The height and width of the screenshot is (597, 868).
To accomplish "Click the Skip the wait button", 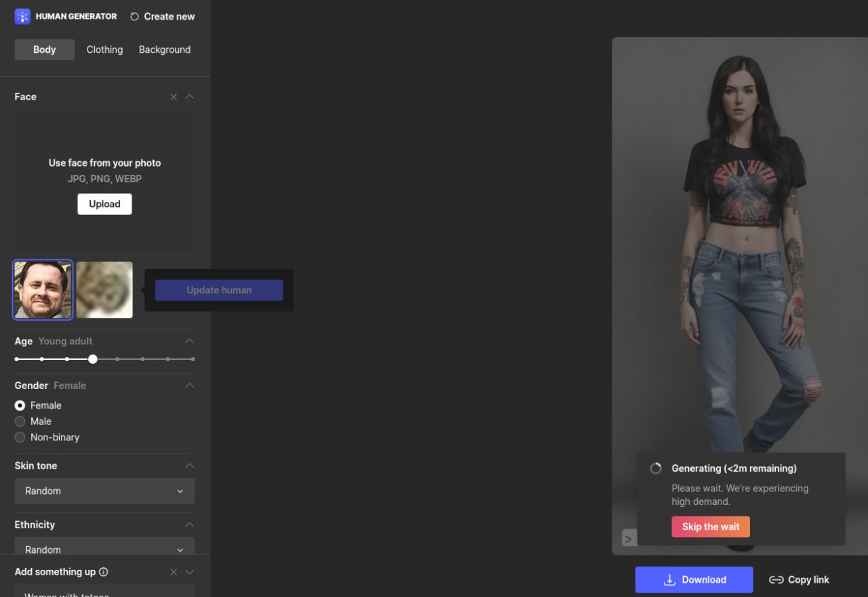I will point(711,527).
